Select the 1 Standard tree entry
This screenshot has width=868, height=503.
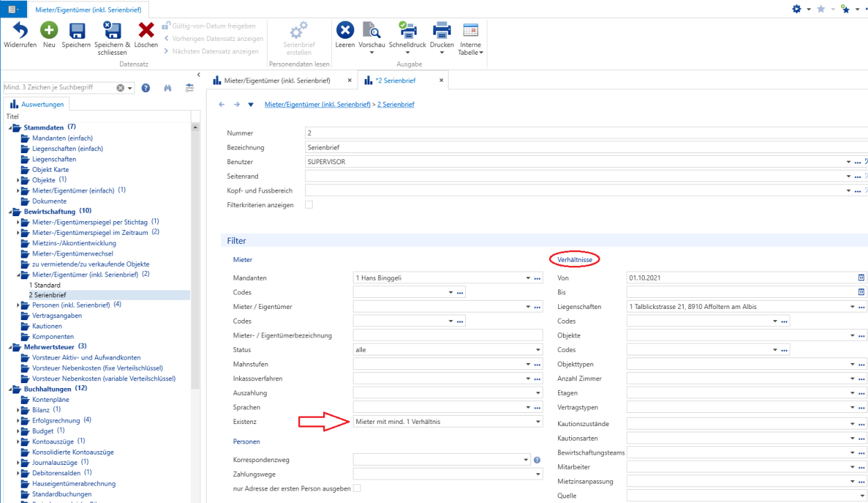[45, 285]
